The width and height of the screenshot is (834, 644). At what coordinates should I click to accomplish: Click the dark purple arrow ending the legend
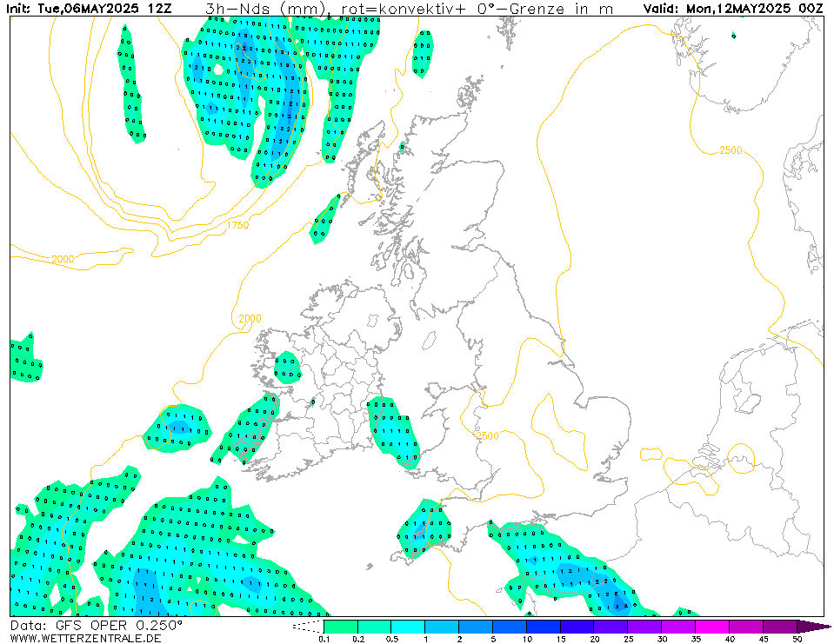(x=813, y=627)
